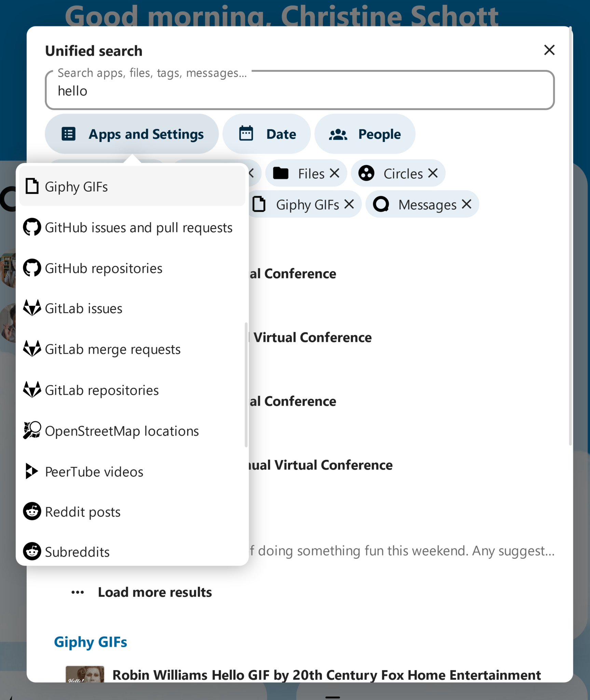590x700 pixels.
Task: Click the GitLab fox icon next to GitLab issues
Action: coord(32,308)
